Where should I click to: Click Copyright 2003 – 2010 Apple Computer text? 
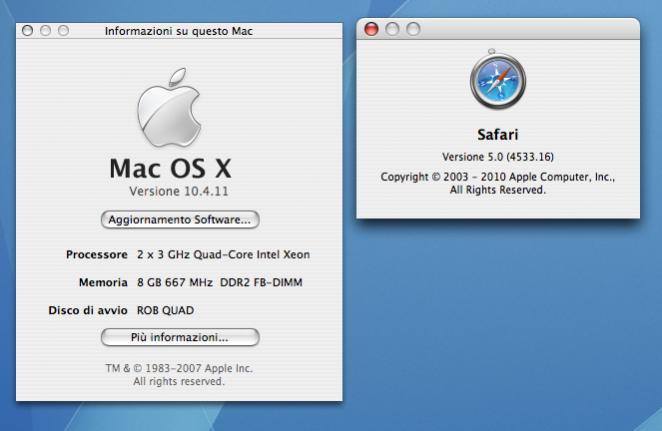pyautogui.click(x=498, y=177)
